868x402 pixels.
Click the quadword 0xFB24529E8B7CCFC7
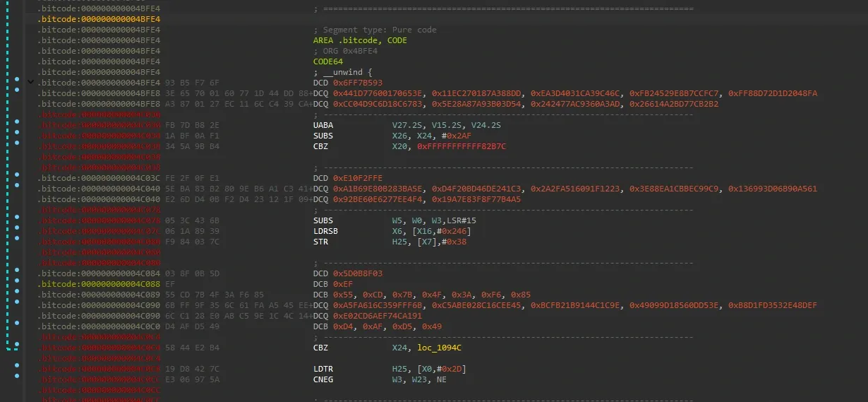[x=674, y=93]
